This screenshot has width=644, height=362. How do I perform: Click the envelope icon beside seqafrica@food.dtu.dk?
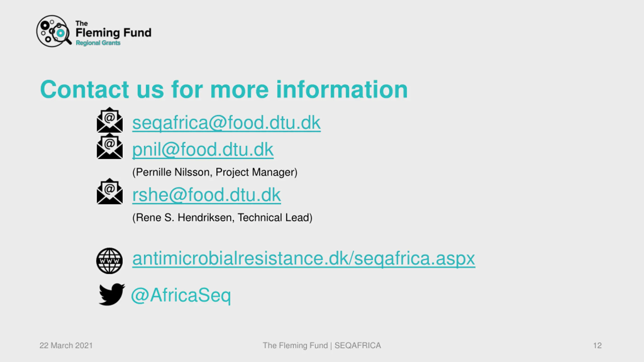click(110, 120)
